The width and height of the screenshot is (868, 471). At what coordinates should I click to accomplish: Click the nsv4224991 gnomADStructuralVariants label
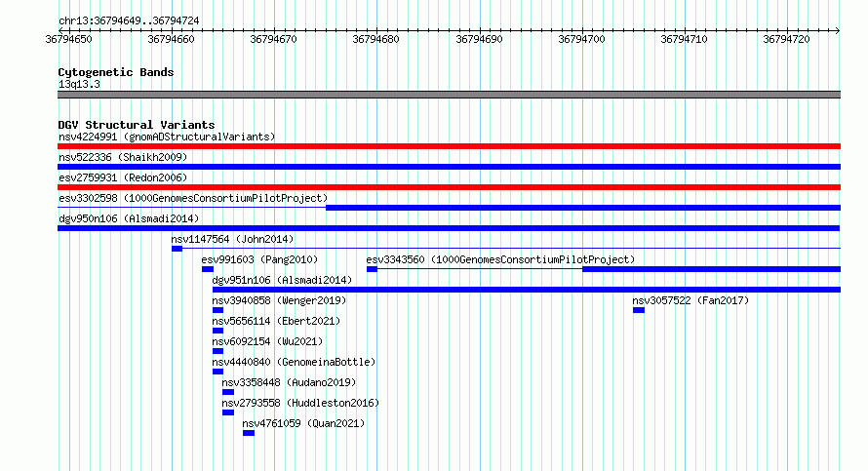[167, 137]
